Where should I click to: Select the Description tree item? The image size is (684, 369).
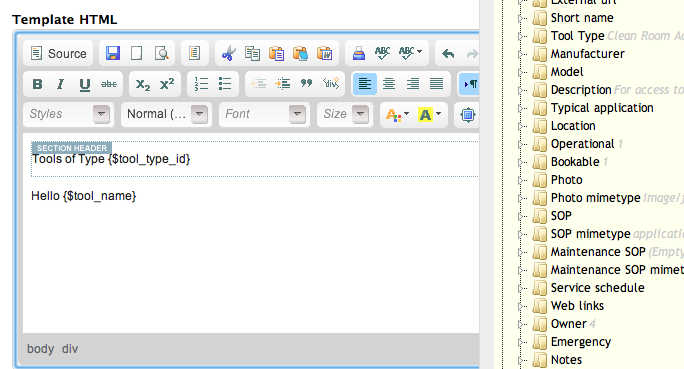[581, 90]
